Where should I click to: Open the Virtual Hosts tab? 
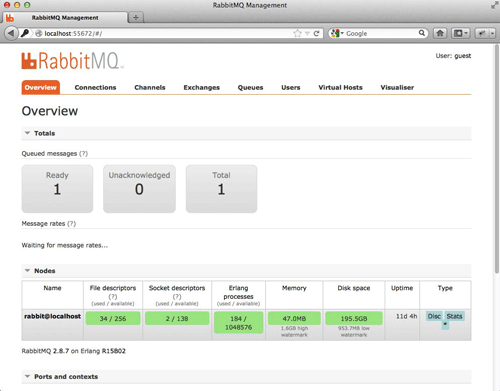click(x=340, y=87)
